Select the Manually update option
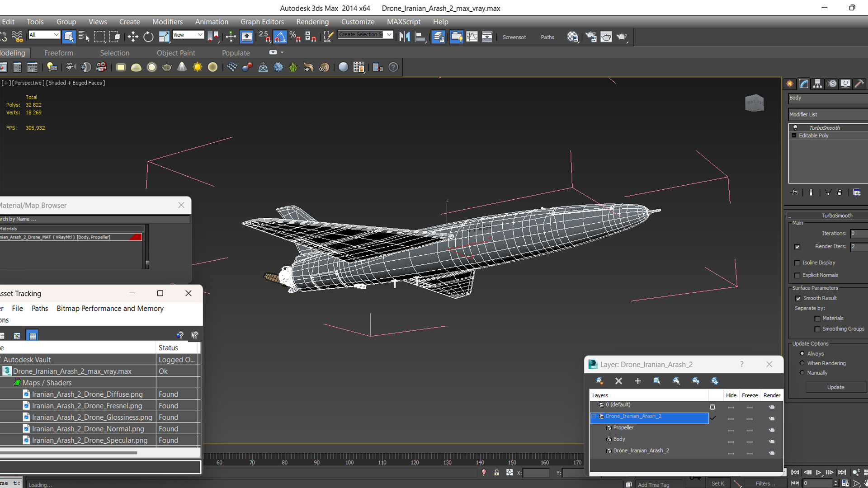The image size is (868, 488). 802,373
